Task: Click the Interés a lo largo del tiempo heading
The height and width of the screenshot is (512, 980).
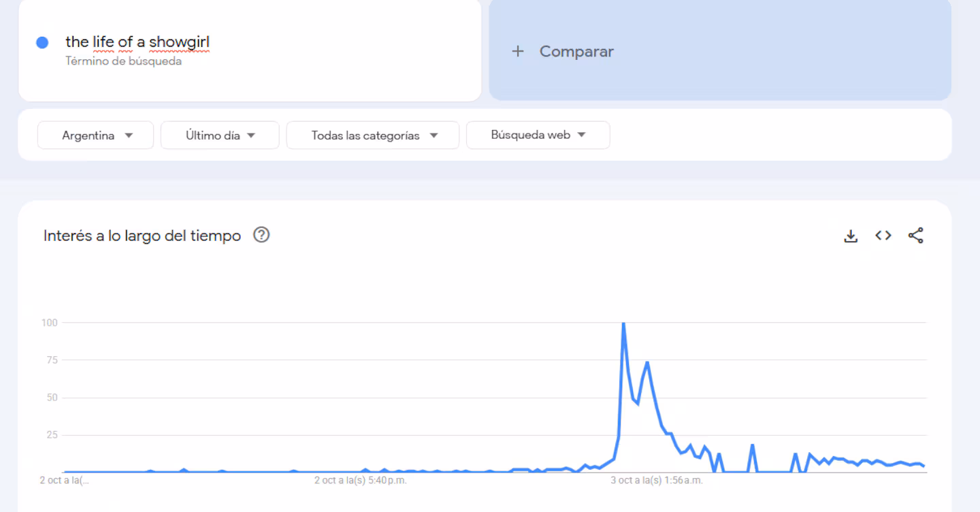Action: click(142, 236)
